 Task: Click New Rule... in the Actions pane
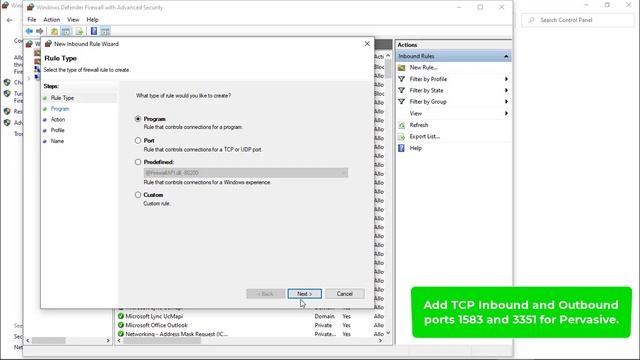[423, 67]
